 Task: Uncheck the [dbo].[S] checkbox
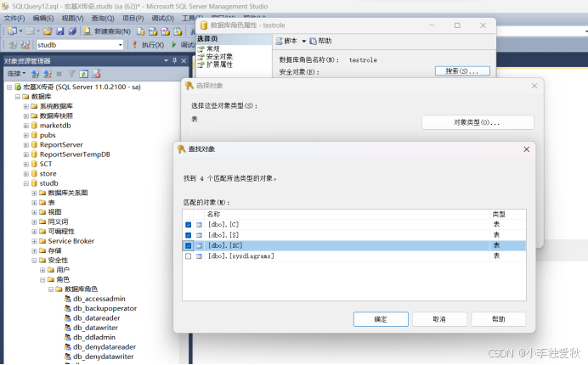(x=189, y=235)
